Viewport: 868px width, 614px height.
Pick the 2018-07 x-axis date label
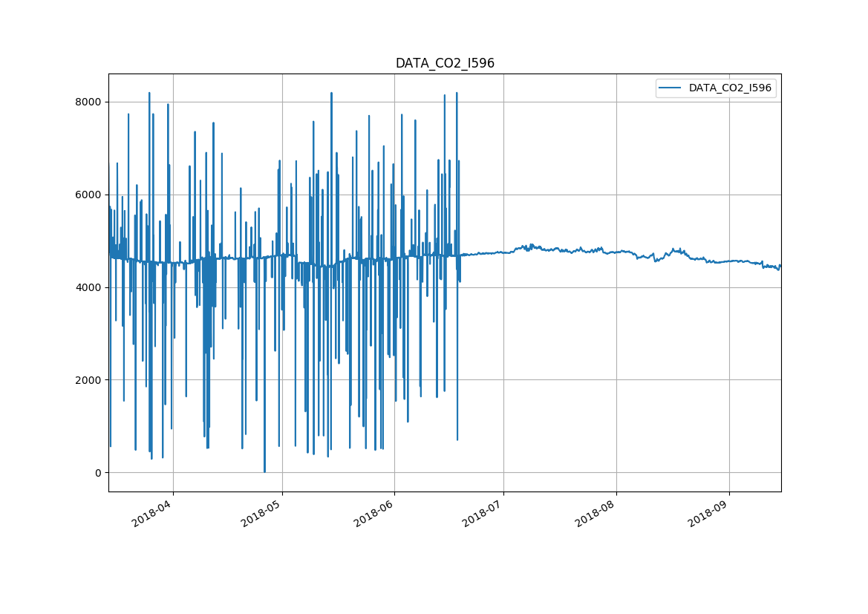[483, 513]
